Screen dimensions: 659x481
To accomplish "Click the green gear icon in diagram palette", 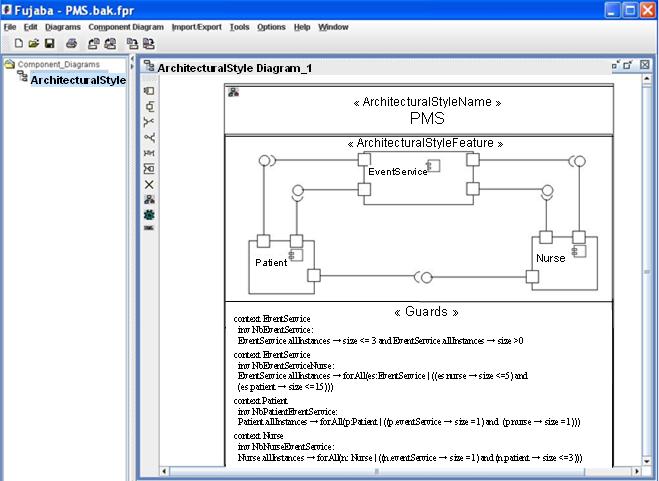I will pos(149,214).
